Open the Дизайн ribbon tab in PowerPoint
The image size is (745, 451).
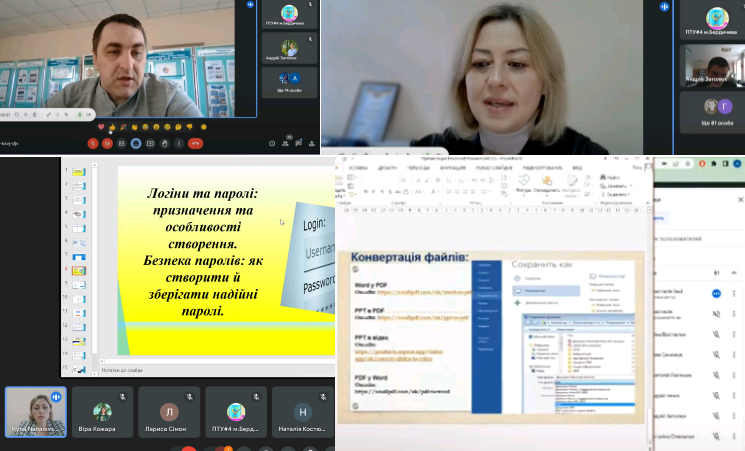click(x=387, y=168)
